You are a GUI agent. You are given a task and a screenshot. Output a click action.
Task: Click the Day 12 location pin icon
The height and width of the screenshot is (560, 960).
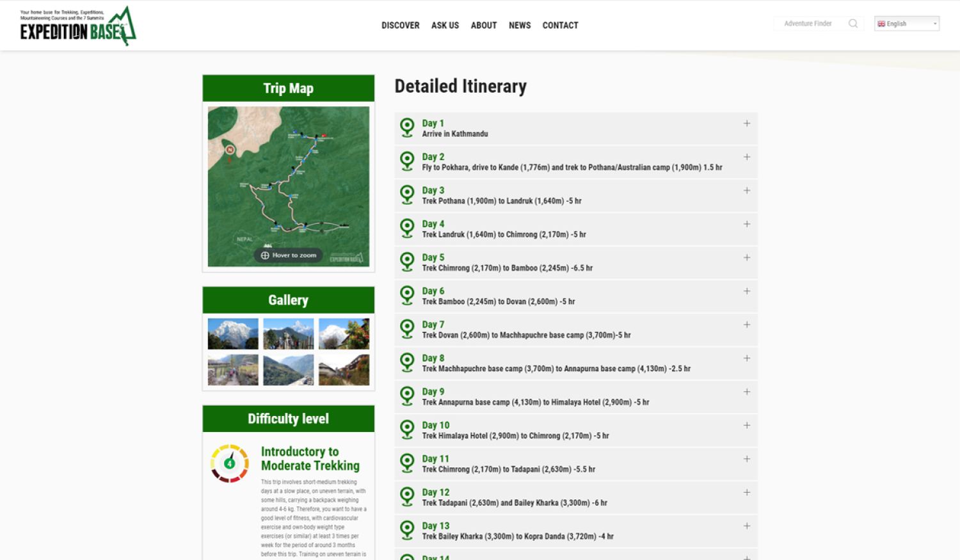point(407,497)
